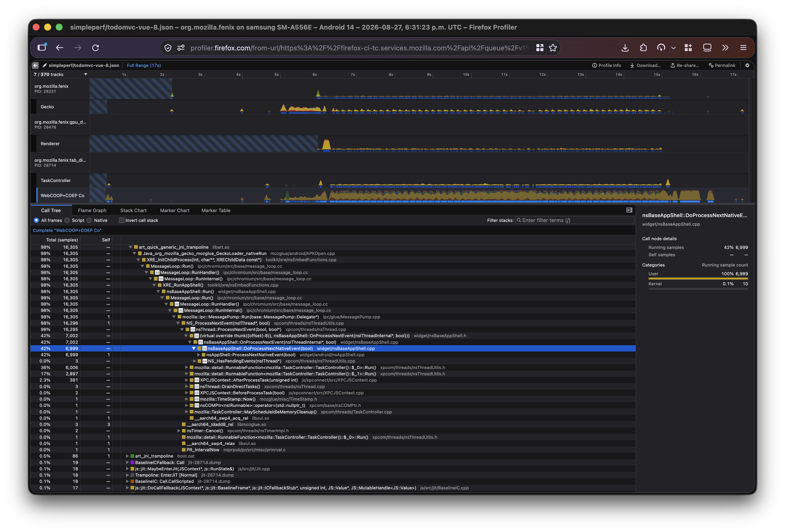Click the Self column header
This screenshot has width=785, height=532.
pyautogui.click(x=106, y=240)
